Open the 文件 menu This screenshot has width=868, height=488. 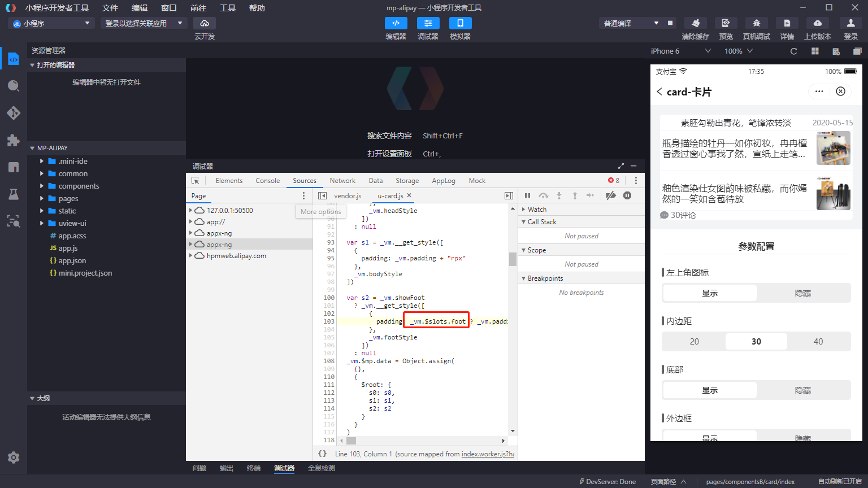(x=110, y=8)
